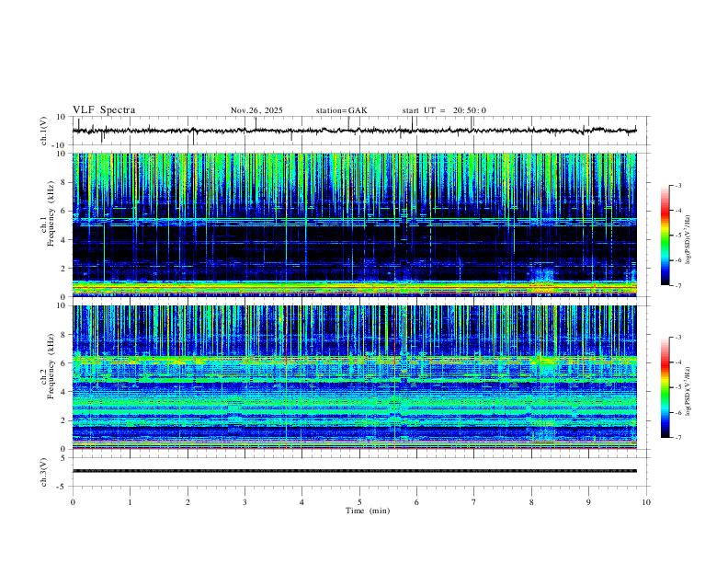Screen dimensions: 728x563
Task: Click time axis tick label '7'
Action: pos(474,502)
